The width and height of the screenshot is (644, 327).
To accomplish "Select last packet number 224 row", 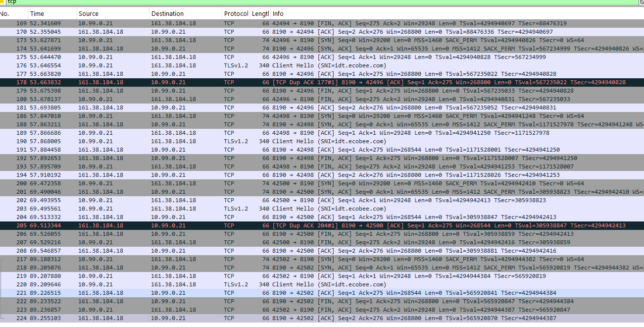I will point(322,318).
